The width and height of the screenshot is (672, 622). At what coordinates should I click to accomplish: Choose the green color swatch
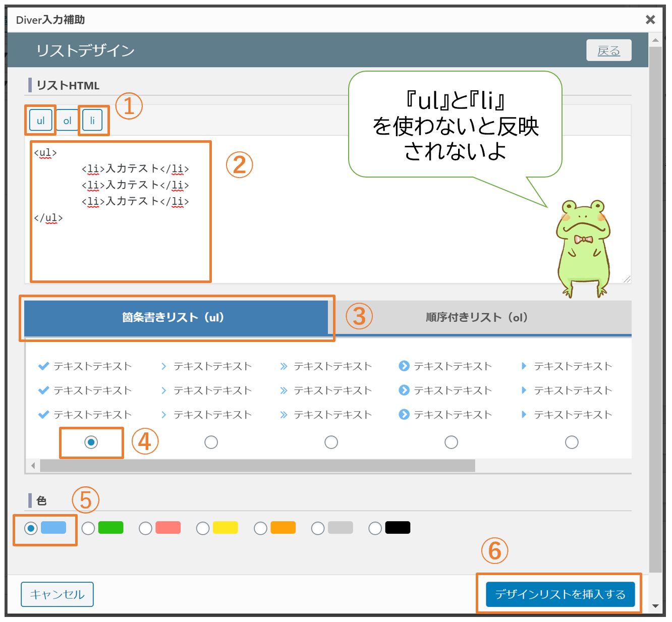tap(89, 528)
